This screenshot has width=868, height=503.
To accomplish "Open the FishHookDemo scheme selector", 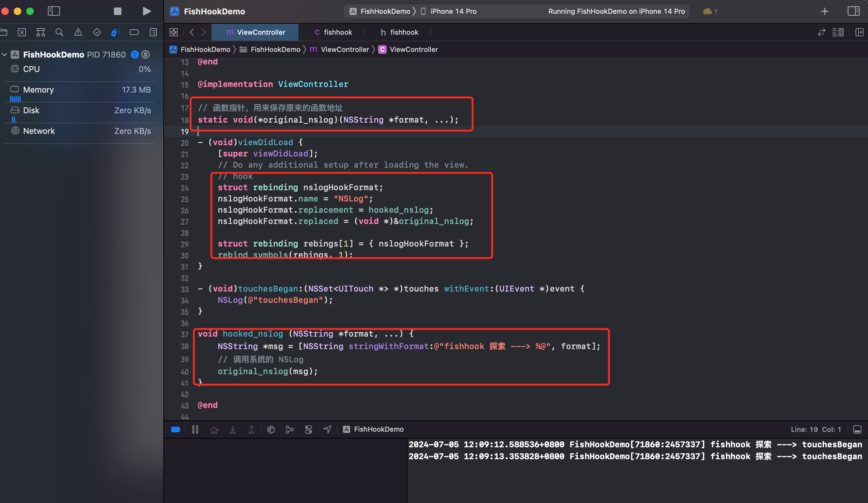I will [x=380, y=11].
